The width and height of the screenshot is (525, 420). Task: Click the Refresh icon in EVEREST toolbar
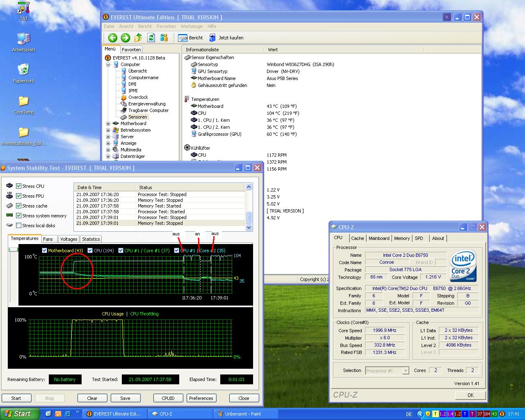pyautogui.click(x=151, y=38)
